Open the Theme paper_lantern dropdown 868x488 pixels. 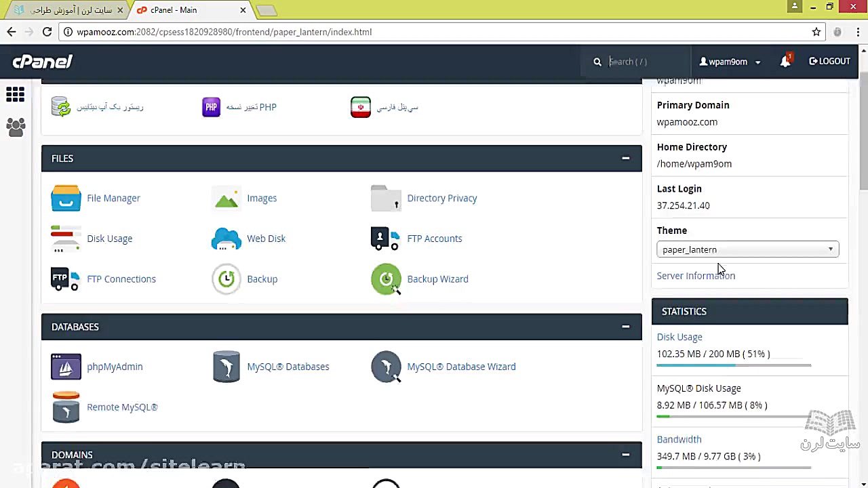(x=747, y=249)
